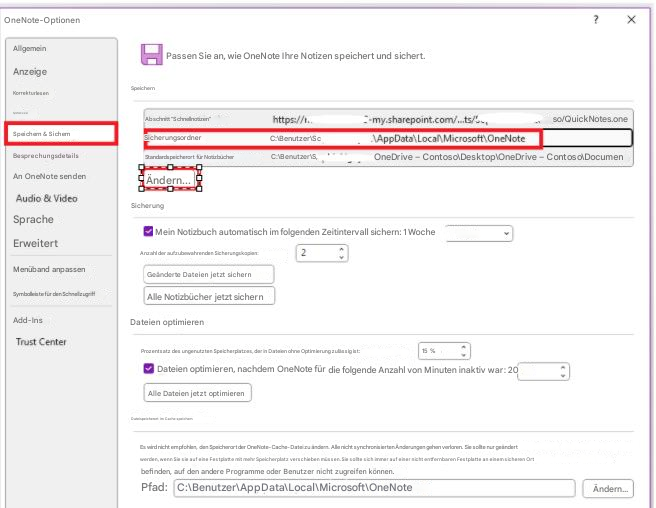
Task: Click Alle Dateien jetzt optimieren
Action: pyautogui.click(x=197, y=393)
